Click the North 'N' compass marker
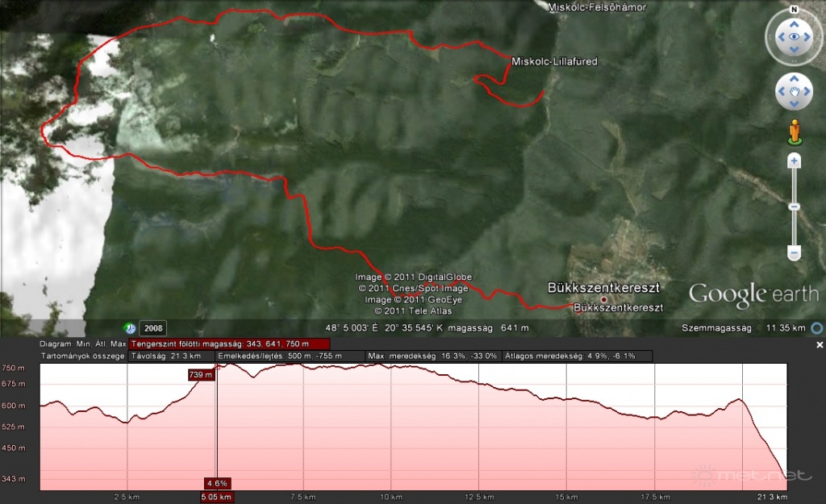 (794, 10)
